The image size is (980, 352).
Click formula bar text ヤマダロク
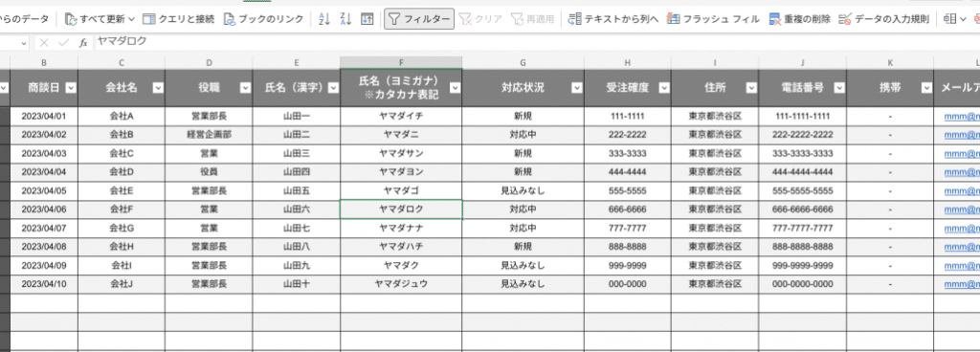click(x=122, y=42)
